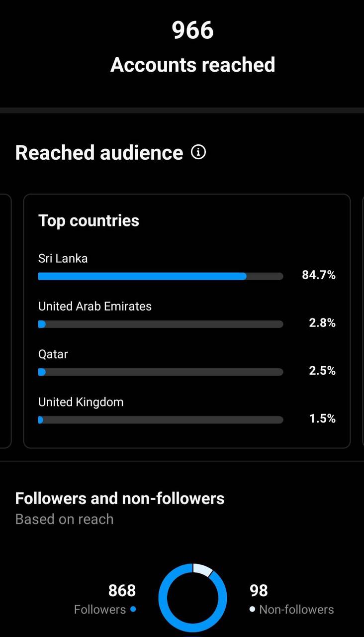Tap the blue dot next to Followers
This screenshot has height=637, width=364.
[x=133, y=609]
